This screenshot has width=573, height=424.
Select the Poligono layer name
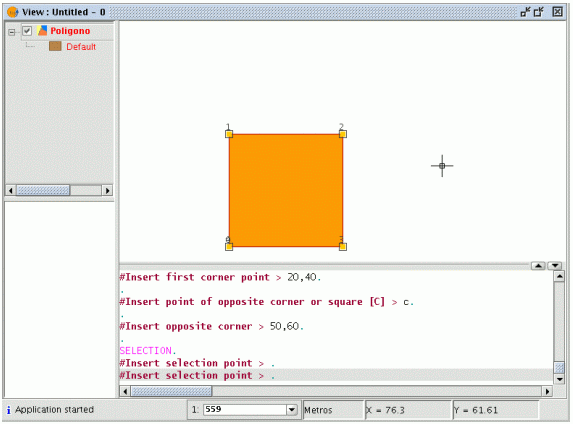[x=70, y=31]
